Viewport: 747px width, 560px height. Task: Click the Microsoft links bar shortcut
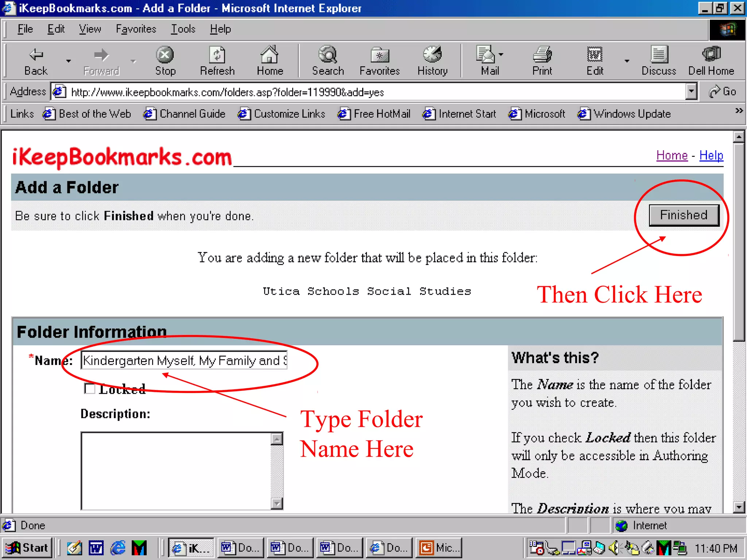point(537,114)
